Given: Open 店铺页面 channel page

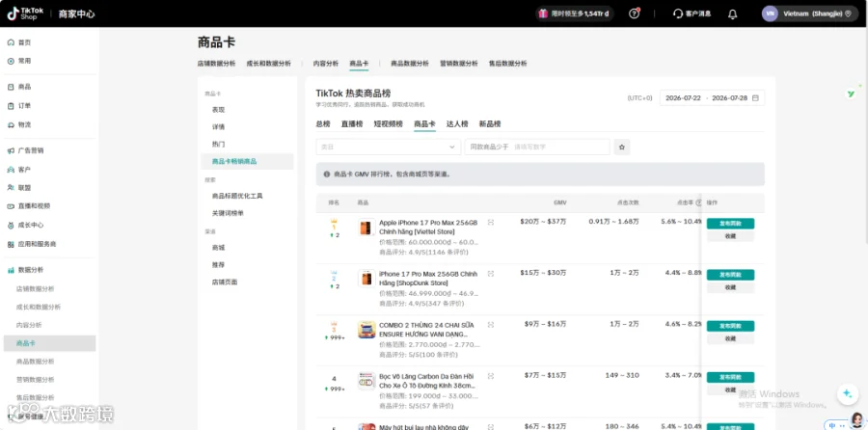Looking at the screenshot, I should [x=224, y=282].
